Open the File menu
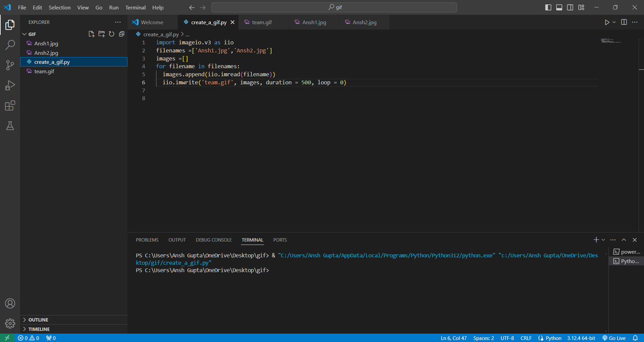644x342 pixels. [23, 8]
